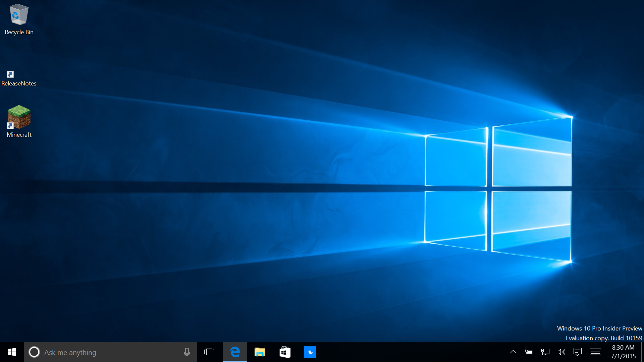Launch Microsoft Edge from the taskbar
The width and height of the screenshot is (644, 362).
[x=235, y=352]
